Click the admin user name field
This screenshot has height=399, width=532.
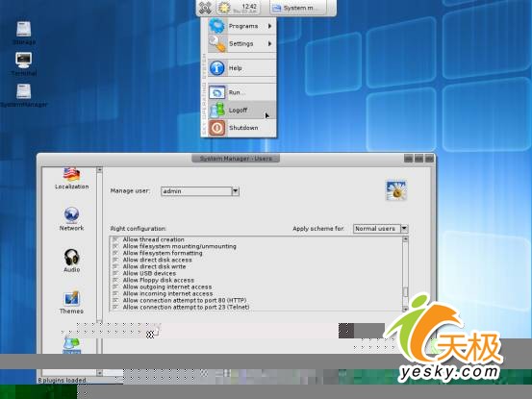pos(196,191)
